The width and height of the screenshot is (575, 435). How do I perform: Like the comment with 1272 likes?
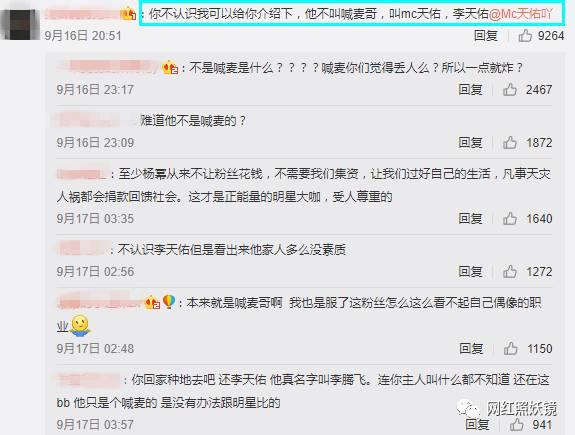click(510, 272)
